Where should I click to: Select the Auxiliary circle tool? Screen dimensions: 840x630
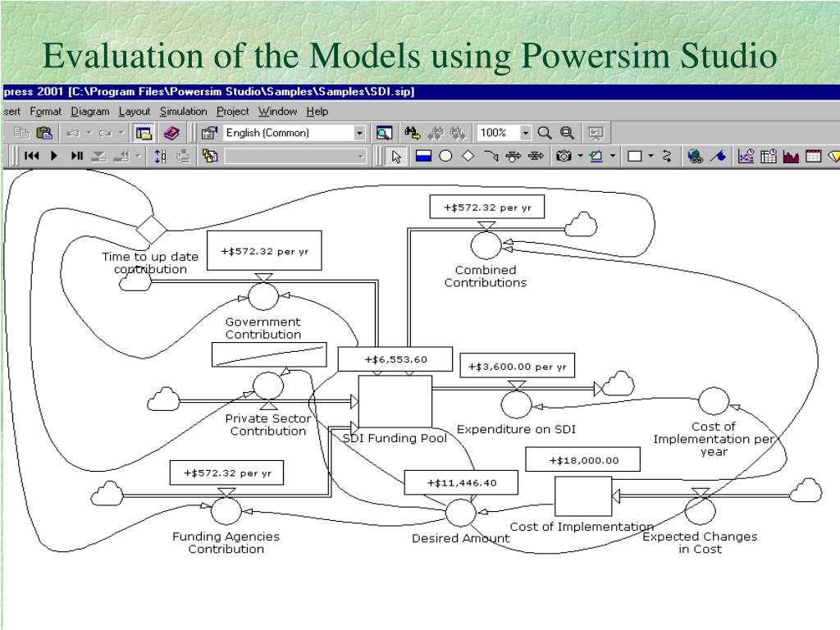point(445,156)
